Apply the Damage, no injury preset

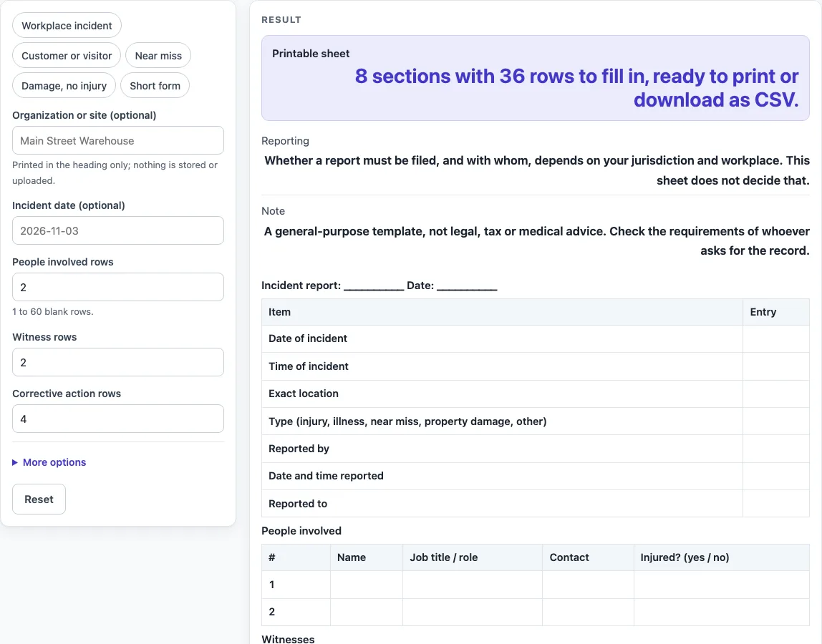point(64,85)
